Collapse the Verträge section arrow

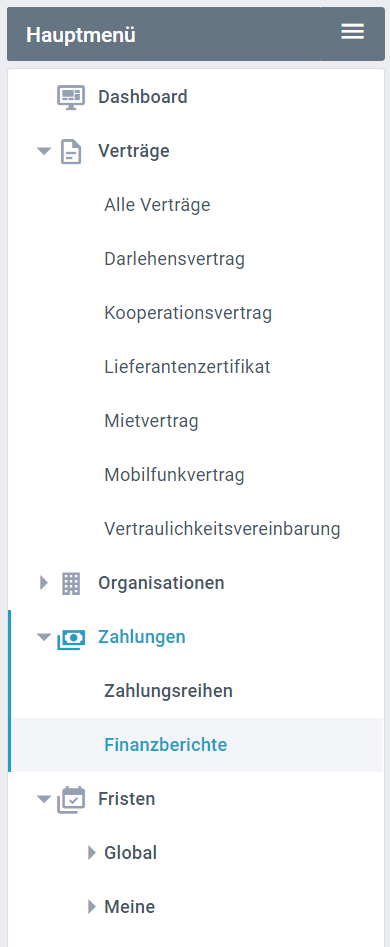coord(44,152)
